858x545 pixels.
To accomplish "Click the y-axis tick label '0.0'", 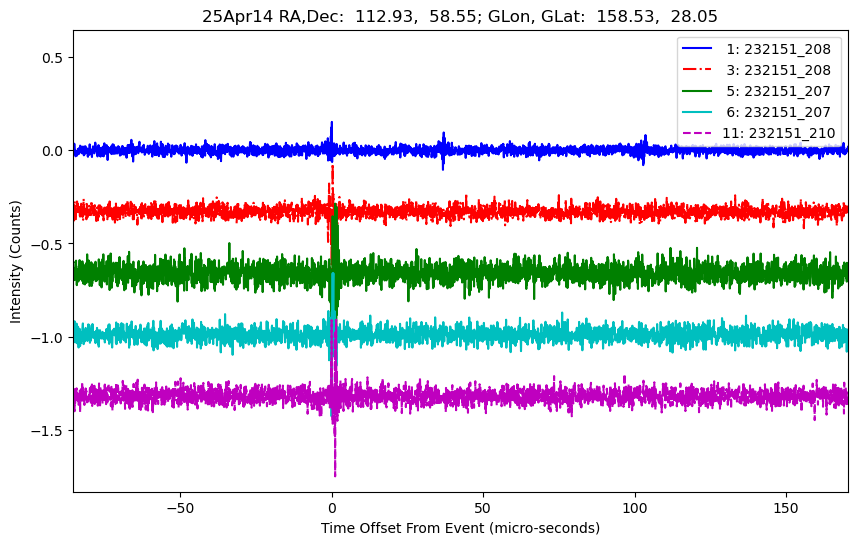I will (53, 151).
